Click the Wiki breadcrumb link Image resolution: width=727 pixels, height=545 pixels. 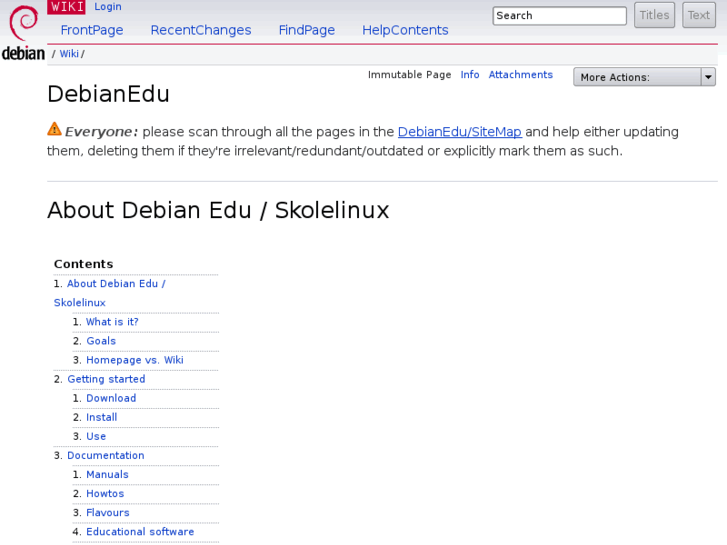point(69,54)
